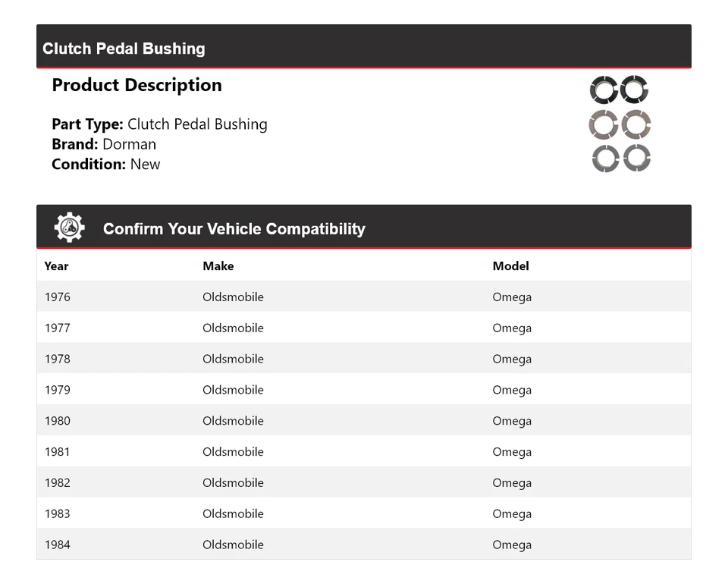Sort by the Year column header
The width and height of the screenshot is (728, 584).
click(56, 266)
